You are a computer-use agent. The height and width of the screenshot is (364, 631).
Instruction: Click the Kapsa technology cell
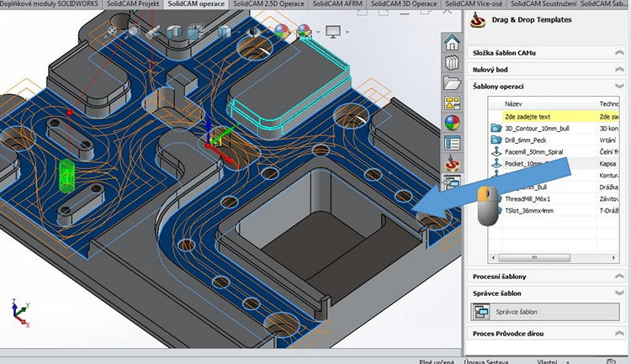[607, 164]
